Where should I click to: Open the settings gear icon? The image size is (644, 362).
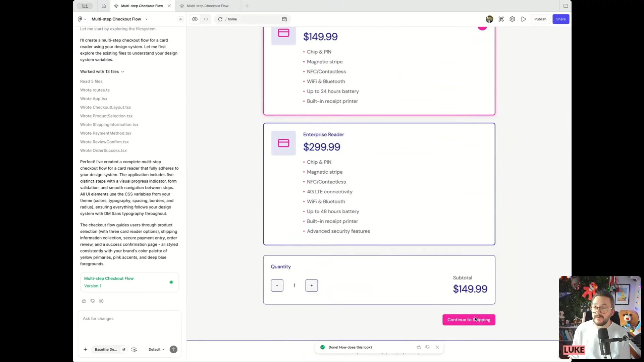pos(512,19)
